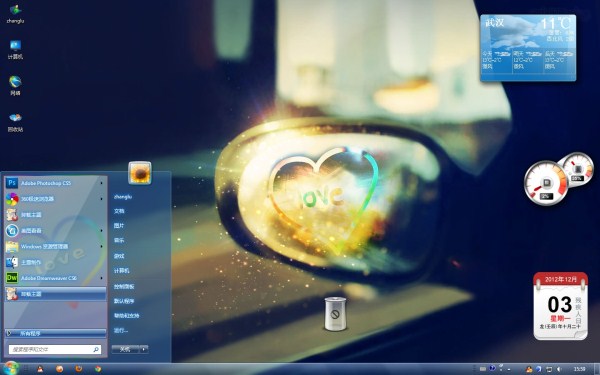Open the trash can gadget on the desktop
600x375 pixels.
[335, 314]
